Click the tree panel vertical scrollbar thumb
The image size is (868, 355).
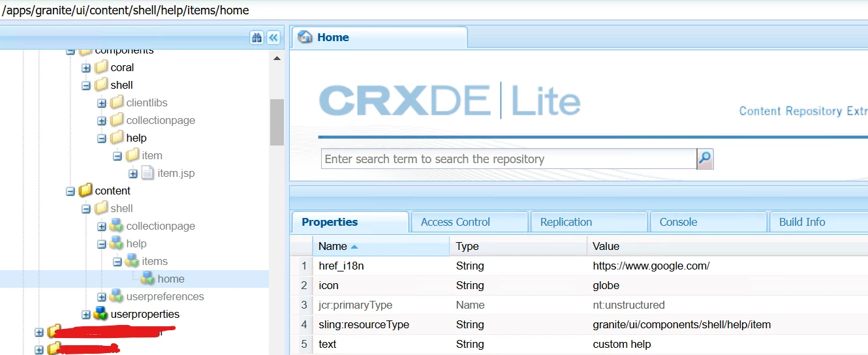[277, 122]
